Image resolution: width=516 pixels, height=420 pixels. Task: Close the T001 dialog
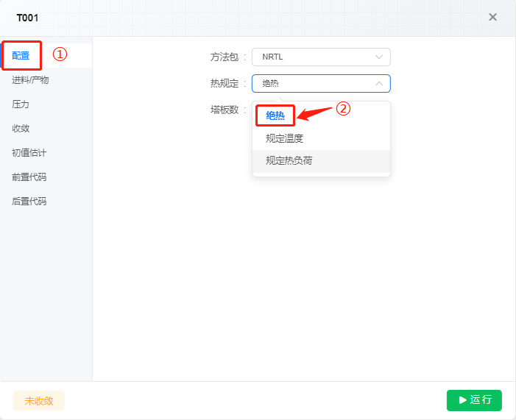492,17
